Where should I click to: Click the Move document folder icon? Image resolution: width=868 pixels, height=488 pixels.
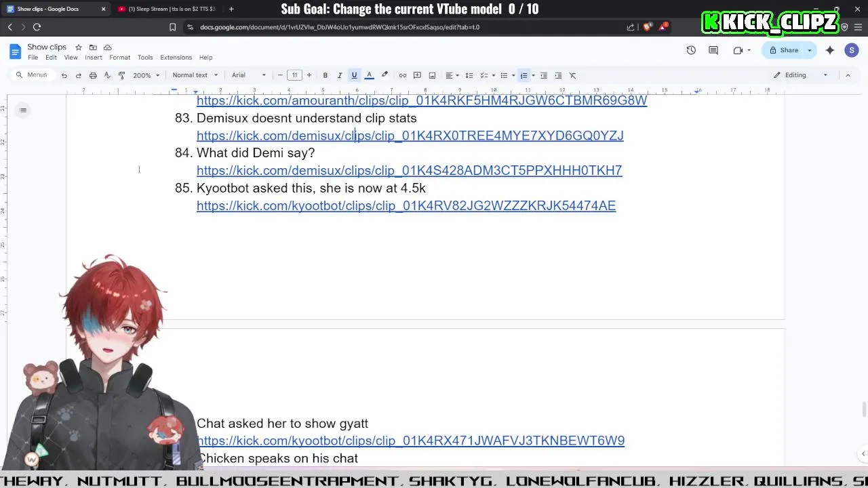click(93, 47)
